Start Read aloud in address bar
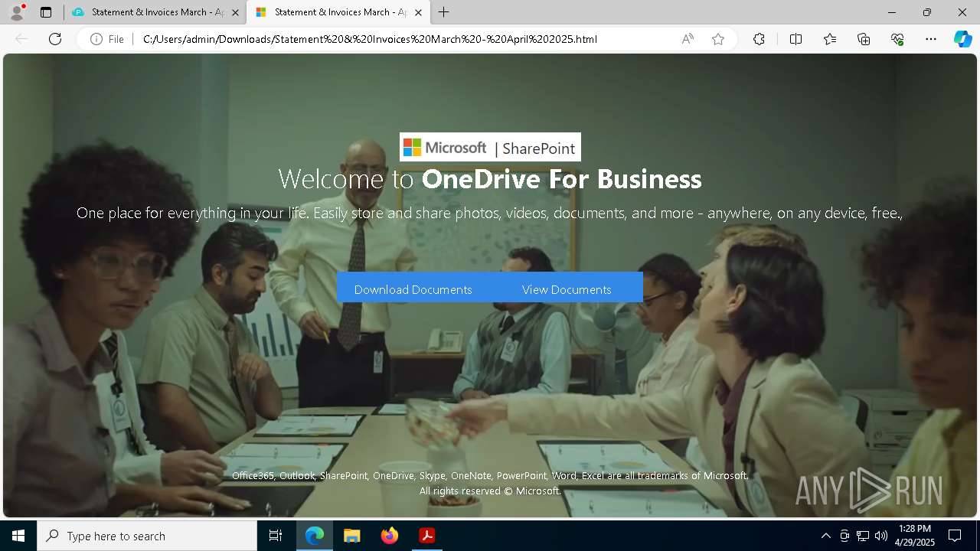Viewport: 980px width, 551px height. 688,39
